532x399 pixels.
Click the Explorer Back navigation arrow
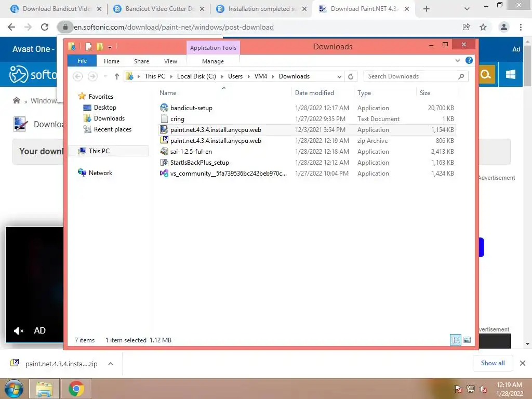coord(78,76)
